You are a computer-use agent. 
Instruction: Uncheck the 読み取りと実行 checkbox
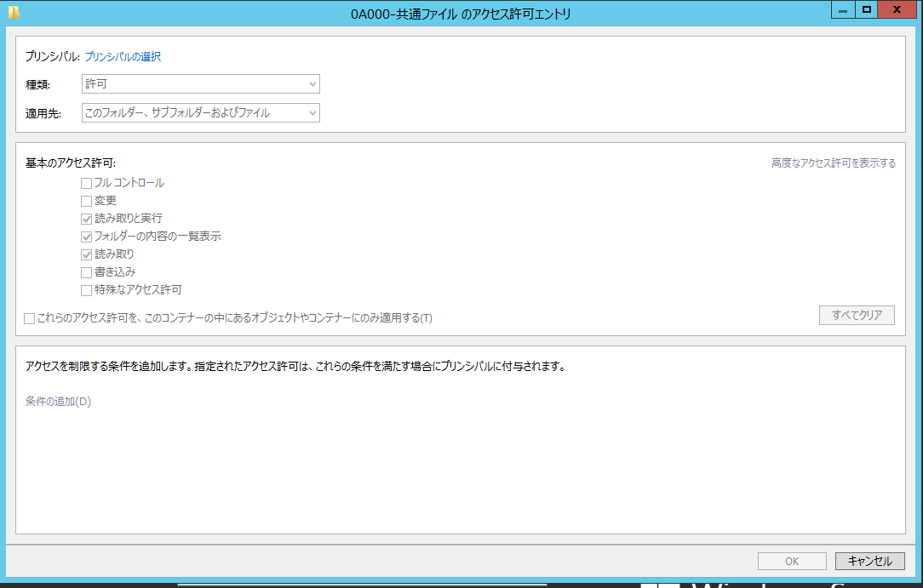click(86, 219)
